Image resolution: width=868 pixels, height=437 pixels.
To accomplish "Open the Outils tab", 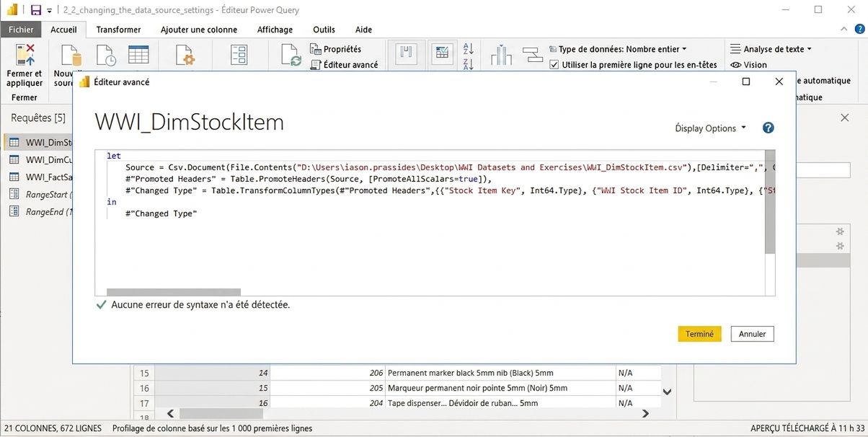I will [x=324, y=30].
